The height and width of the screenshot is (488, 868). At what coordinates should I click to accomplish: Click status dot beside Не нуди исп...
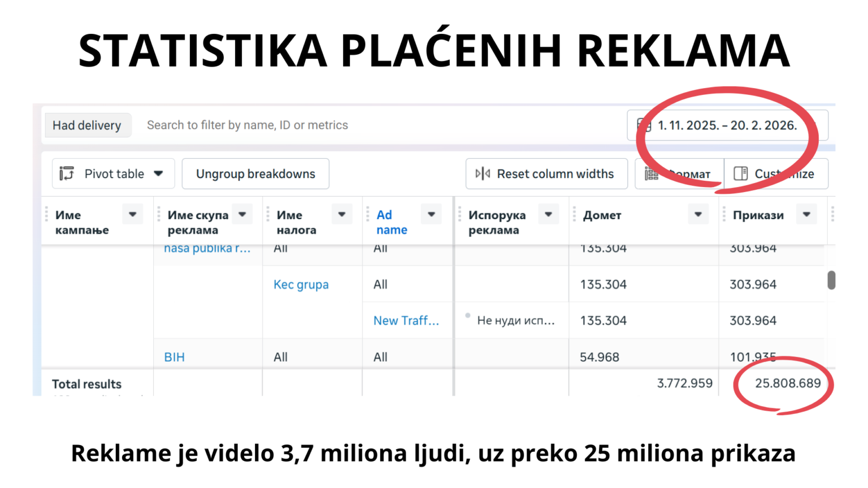pos(467,316)
